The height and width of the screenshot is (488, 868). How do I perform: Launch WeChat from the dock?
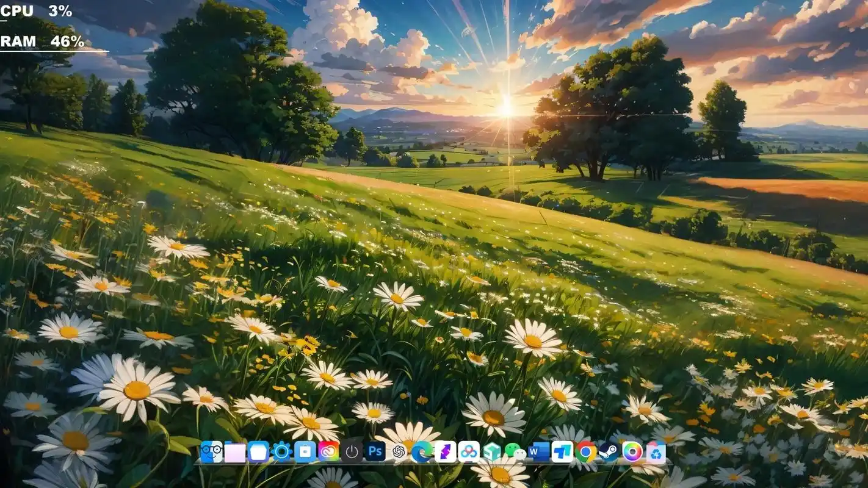pos(515,452)
